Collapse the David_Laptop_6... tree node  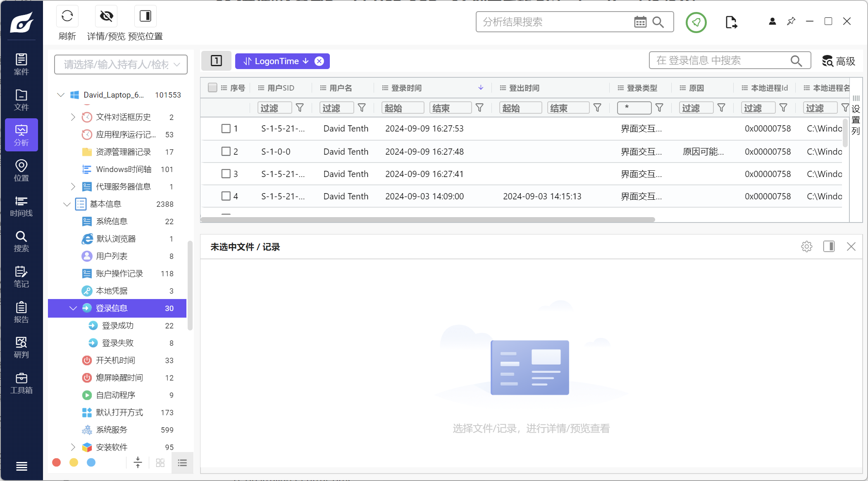pyautogui.click(x=61, y=95)
